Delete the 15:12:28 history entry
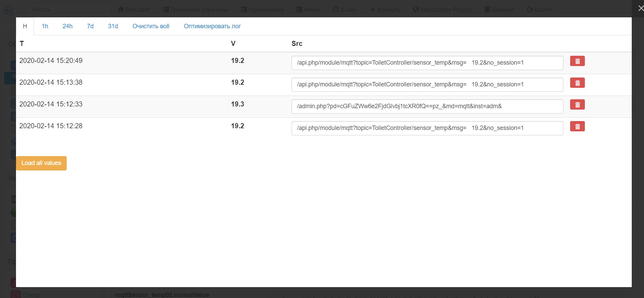This screenshot has width=644, height=298. pos(577,127)
